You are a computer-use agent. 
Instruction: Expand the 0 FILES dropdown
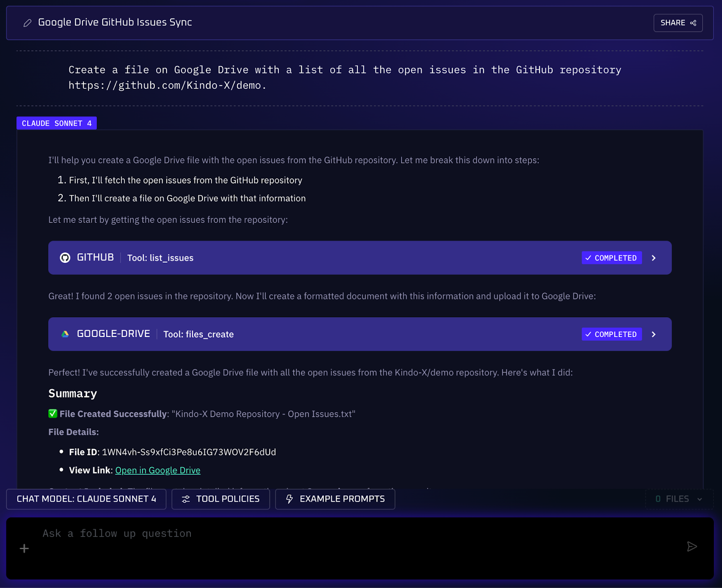point(679,499)
